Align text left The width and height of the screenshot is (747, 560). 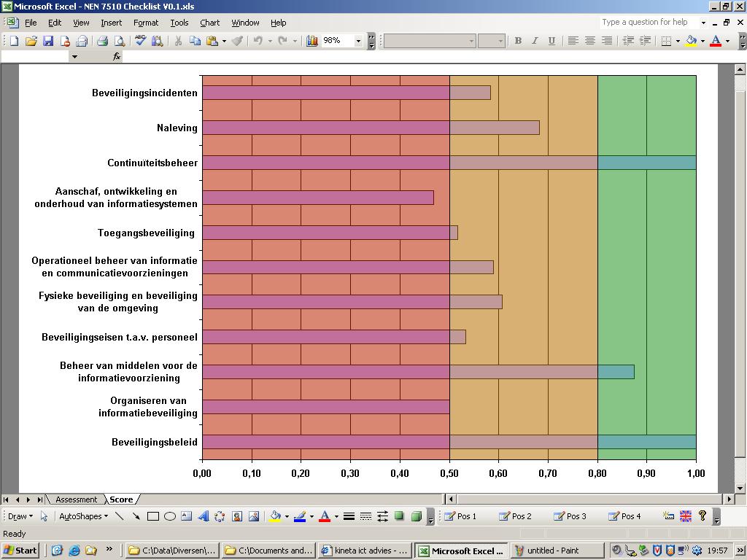(573, 41)
